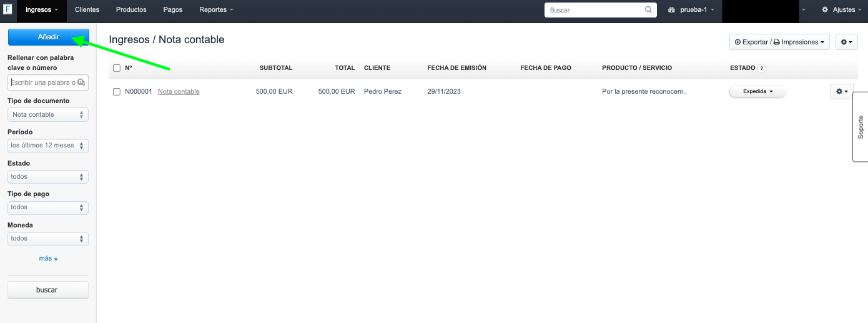Open the Expedida status dropdown
This screenshot has height=323, width=868.
[757, 91]
